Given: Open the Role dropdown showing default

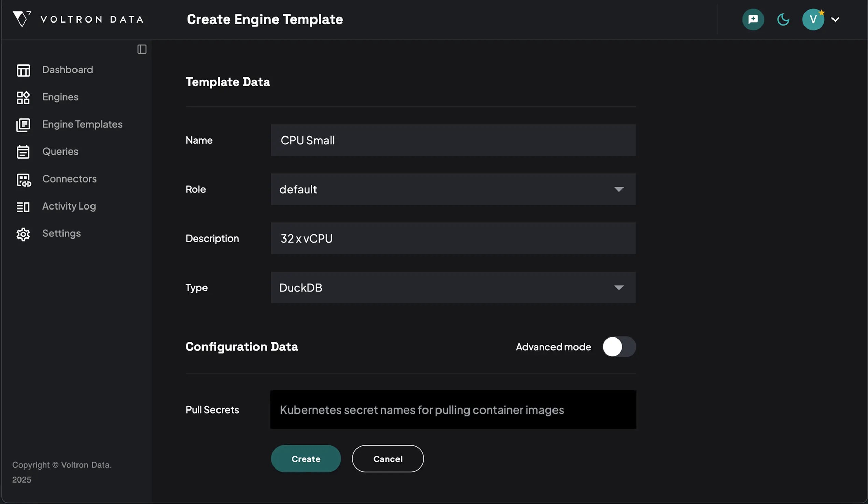Looking at the screenshot, I should [453, 189].
